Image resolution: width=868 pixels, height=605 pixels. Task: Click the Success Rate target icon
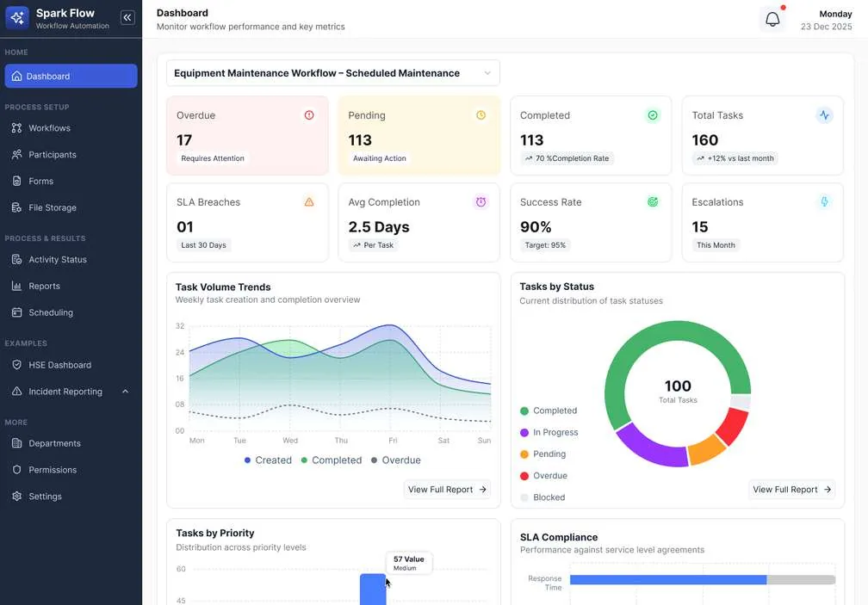653,202
